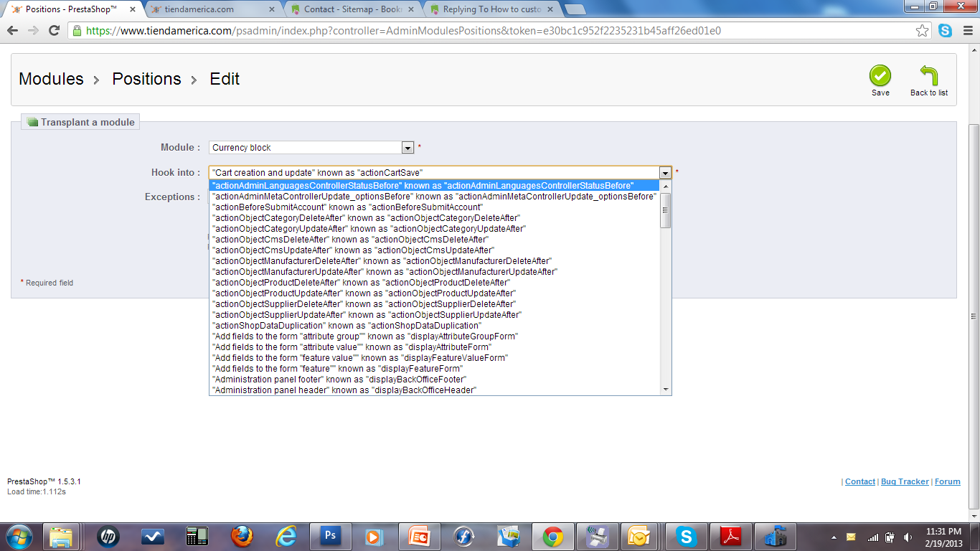Open Outlook from the taskbar
The height and width of the screenshot is (551, 980).
point(638,537)
